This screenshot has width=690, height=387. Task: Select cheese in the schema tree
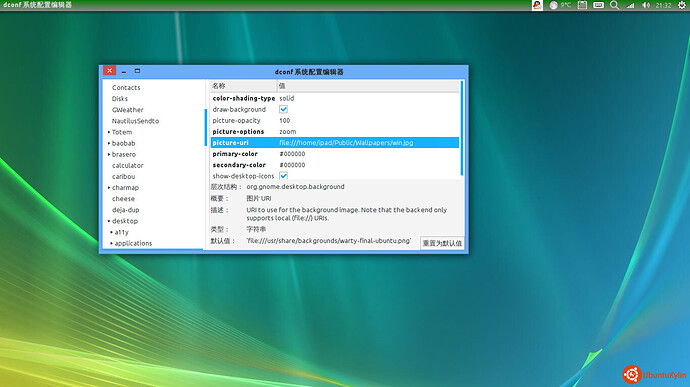123,199
